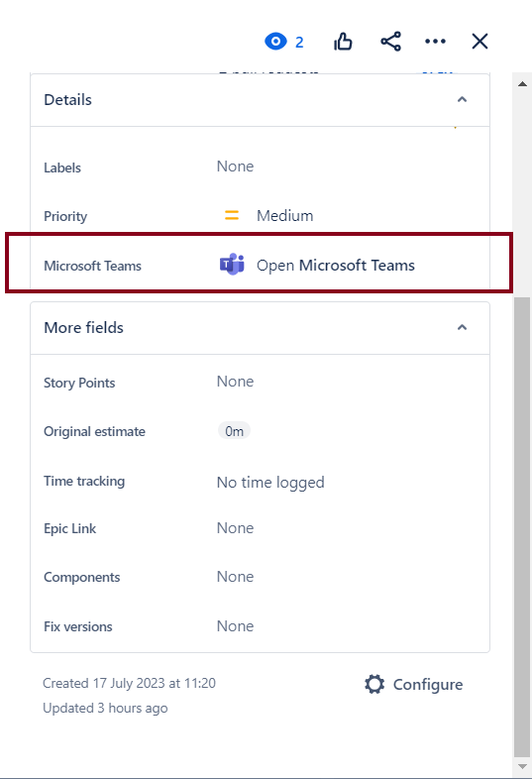The width and height of the screenshot is (532, 779).
Task: Click the thumbs-up vote icon
Action: pyautogui.click(x=343, y=42)
